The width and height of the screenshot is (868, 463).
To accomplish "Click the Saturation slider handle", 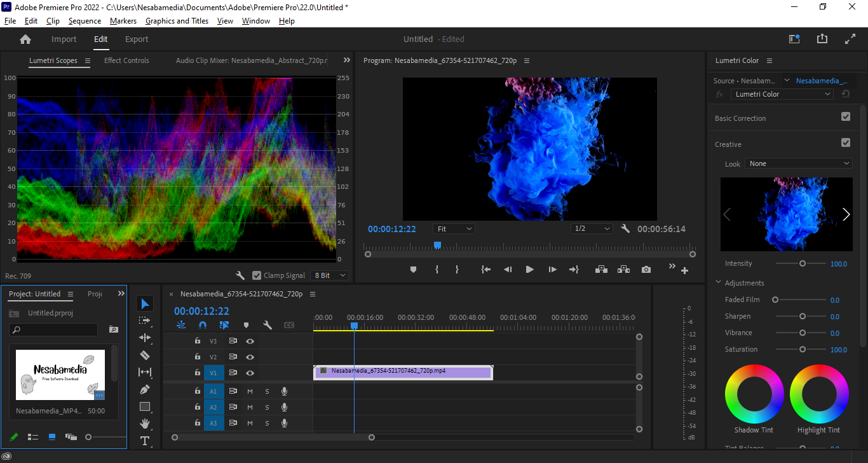I will pyautogui.click(x=803, y=349).
